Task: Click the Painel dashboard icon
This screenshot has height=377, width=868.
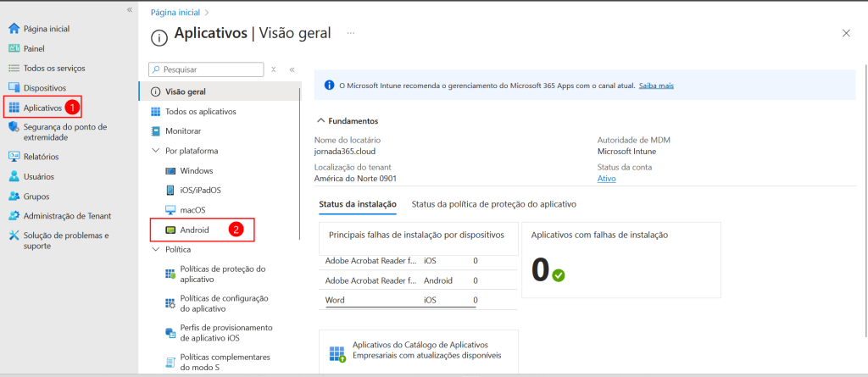Action: point(14,49)
